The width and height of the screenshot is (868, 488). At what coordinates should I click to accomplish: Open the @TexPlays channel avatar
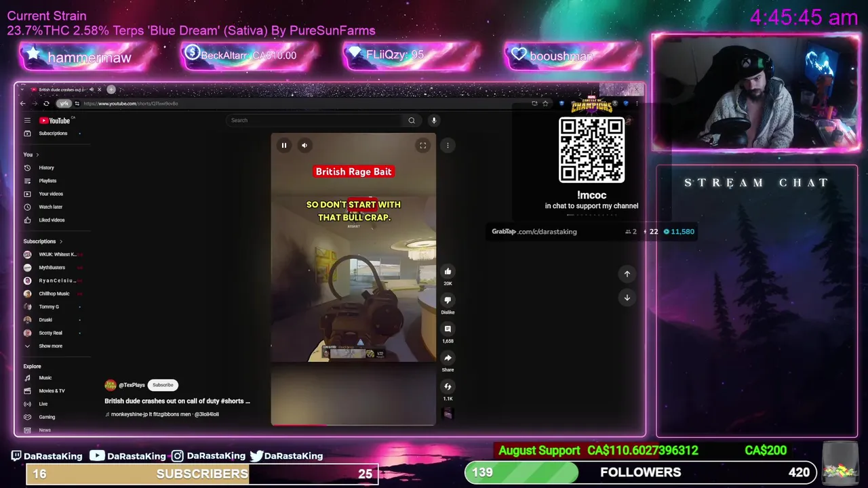111,385
